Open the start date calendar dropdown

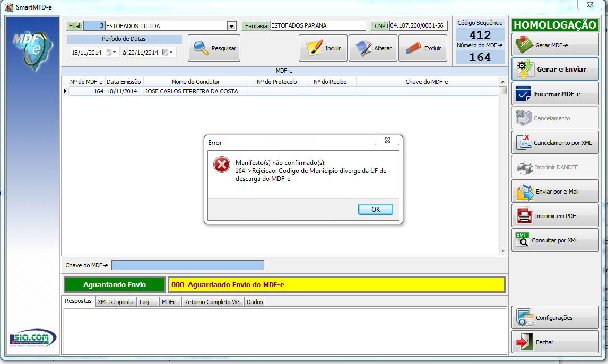(111, 53)
